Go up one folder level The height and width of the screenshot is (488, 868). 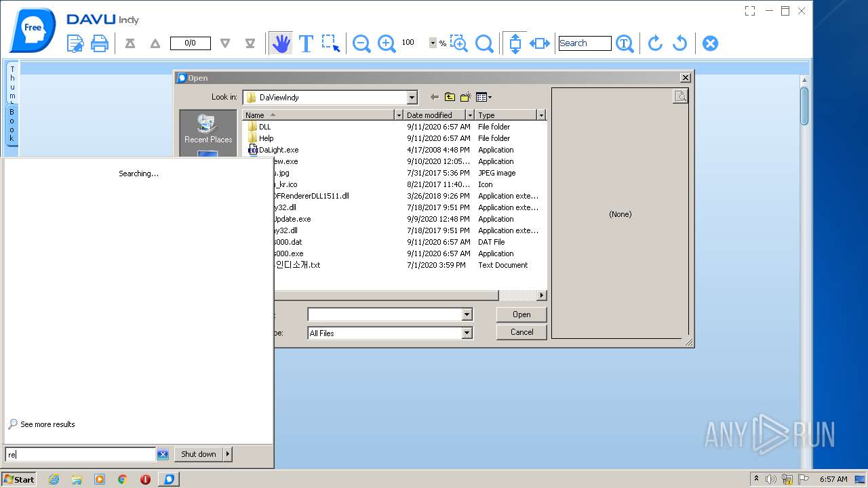point(450,98)
